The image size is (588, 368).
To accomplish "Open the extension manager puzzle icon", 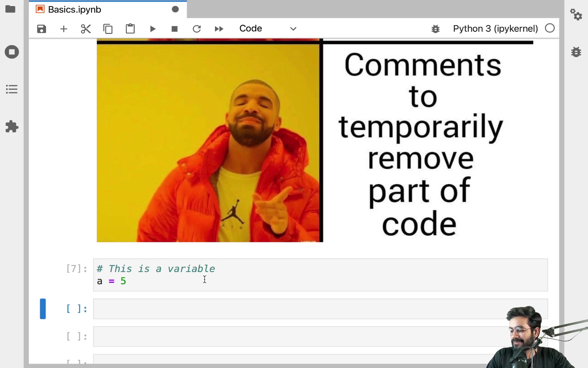I will click(12, 127).
